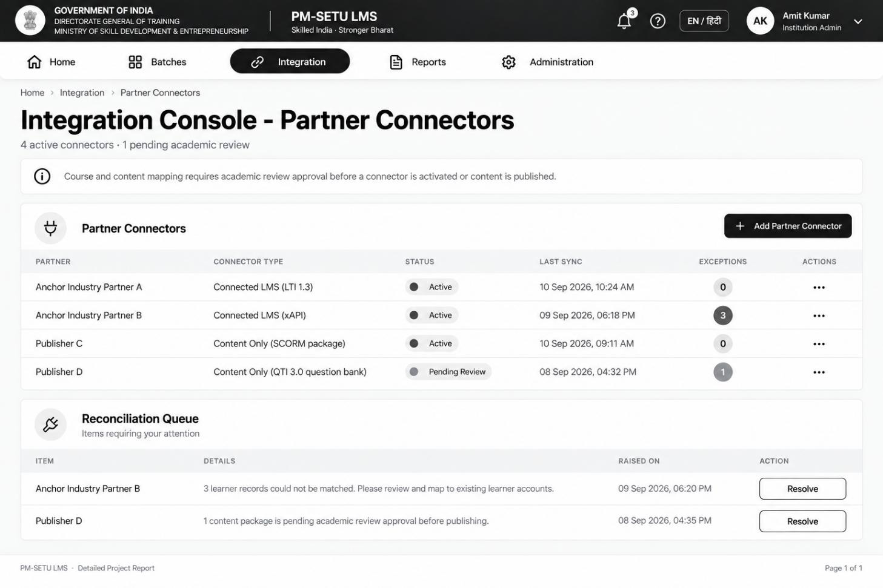Switch language with EN / हिंदी toggle
883x588 pixels.
[x=704, y=21]
